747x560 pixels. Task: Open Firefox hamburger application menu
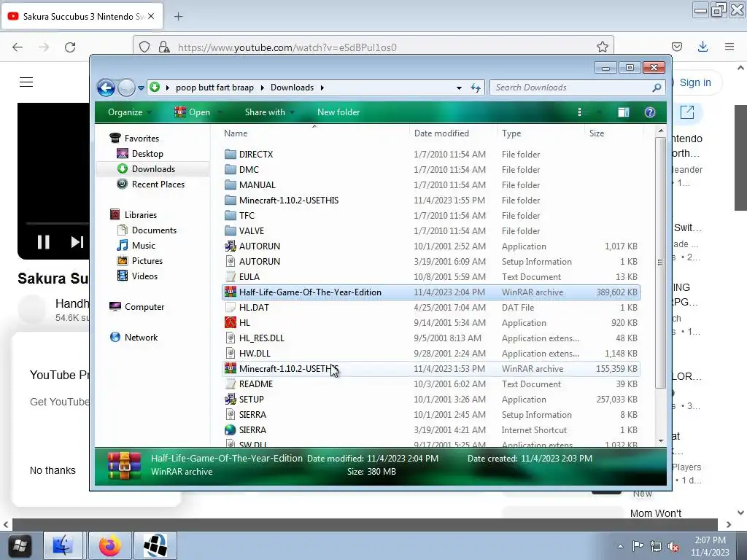pyautogui.click(x=729, y=47)
